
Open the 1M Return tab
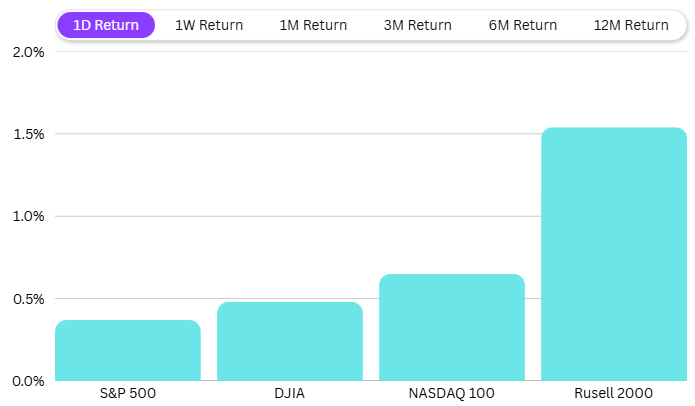click(313, 25)
